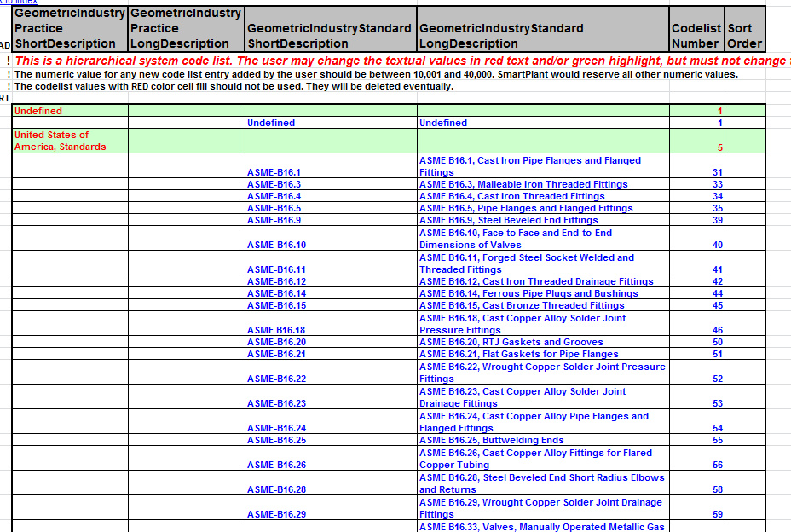Select 'ASME B16.12, Cast Iron Threaded Drainage Fittings'
This screenshot has width=791, height=532.
pos(543,281)
